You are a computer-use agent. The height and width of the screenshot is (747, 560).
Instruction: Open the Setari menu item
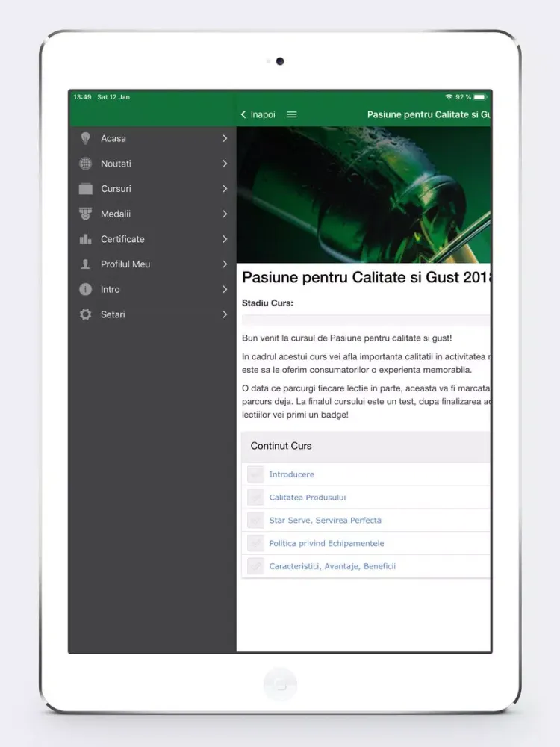point(152,314)
